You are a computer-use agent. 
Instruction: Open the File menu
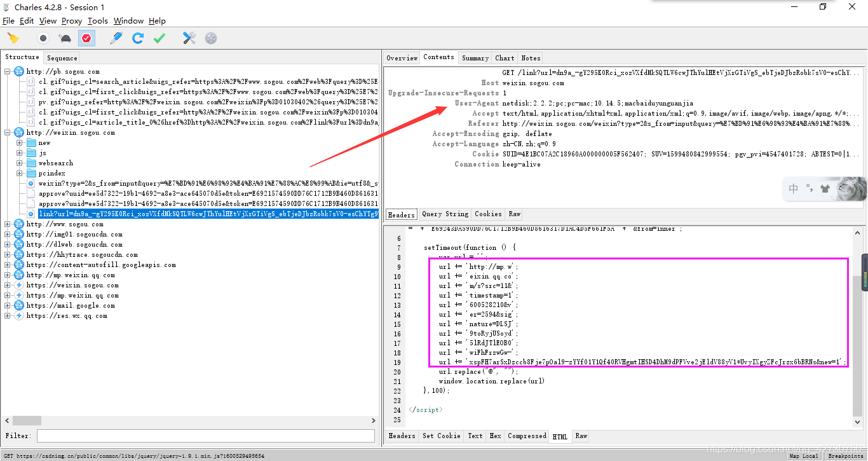click(8, 21)
